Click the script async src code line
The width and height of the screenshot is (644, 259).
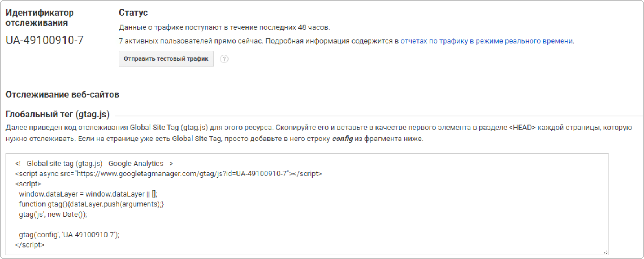coord(168,173)
